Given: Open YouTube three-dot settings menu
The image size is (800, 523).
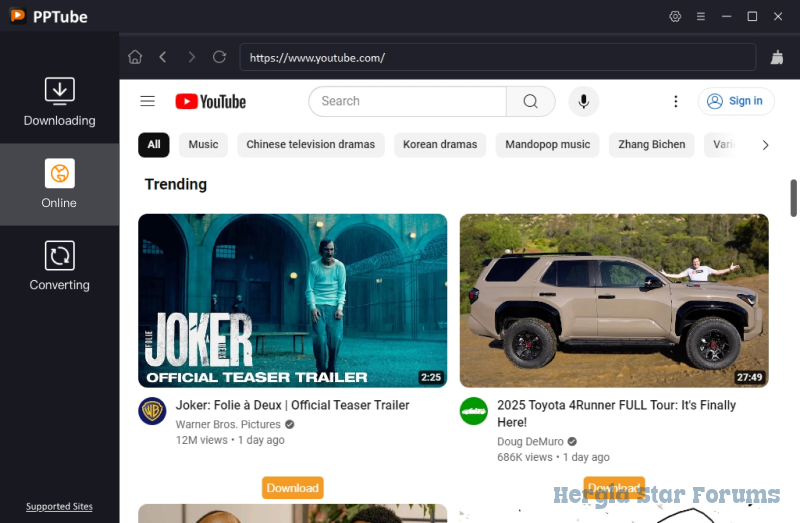Looking at the screenshot, I should (x=676, y=101).
